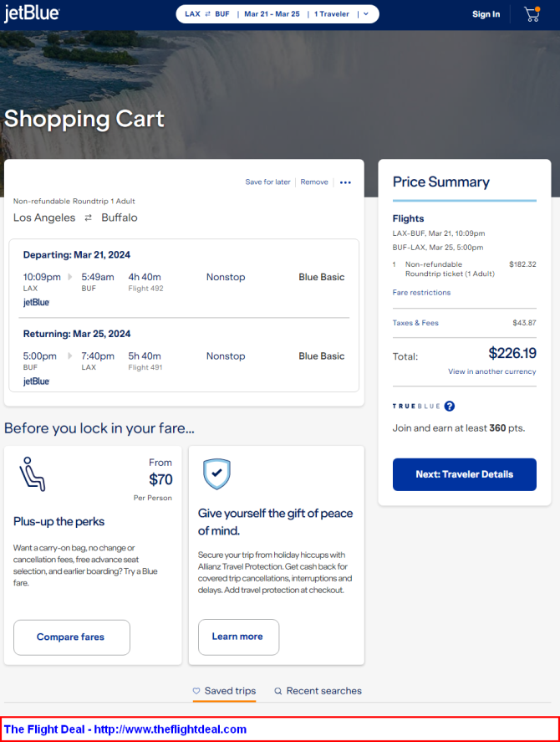
Task: Click the Save for later link
Action: click(267, 182)
